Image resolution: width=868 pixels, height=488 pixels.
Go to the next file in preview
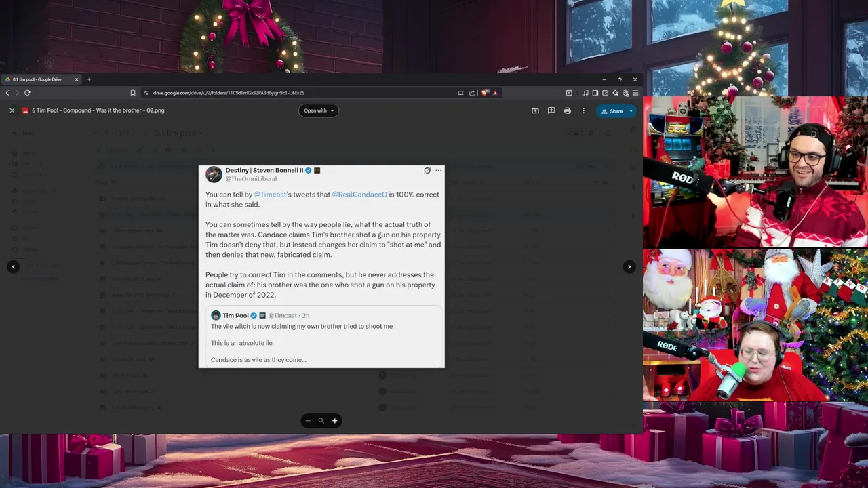pyautogui.click(x=629, y=266)
